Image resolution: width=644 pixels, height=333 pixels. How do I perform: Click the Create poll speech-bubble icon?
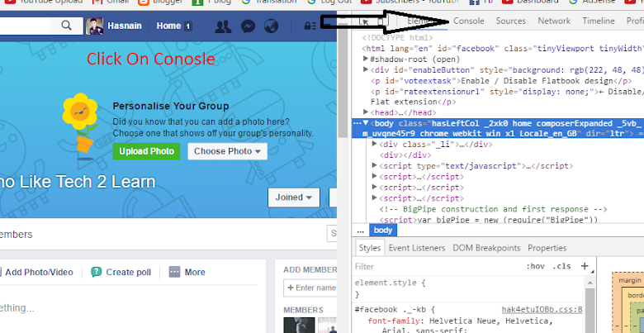[x=97, y=272]
